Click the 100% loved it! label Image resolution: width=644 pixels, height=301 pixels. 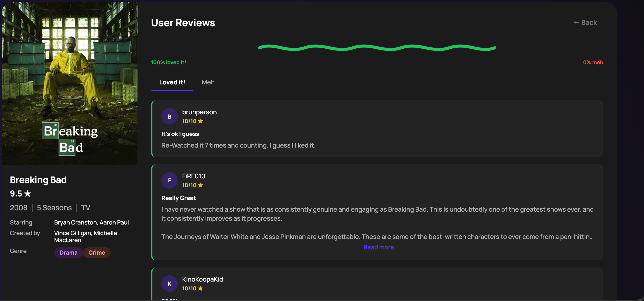tap(168, 62)
